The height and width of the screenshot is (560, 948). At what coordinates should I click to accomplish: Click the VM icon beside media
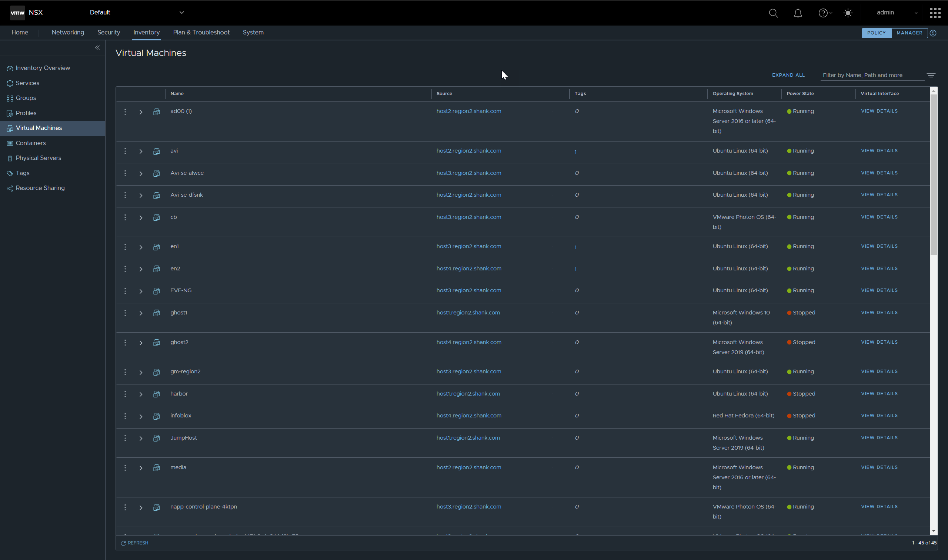pyautogui.click(x=156, y=468)
